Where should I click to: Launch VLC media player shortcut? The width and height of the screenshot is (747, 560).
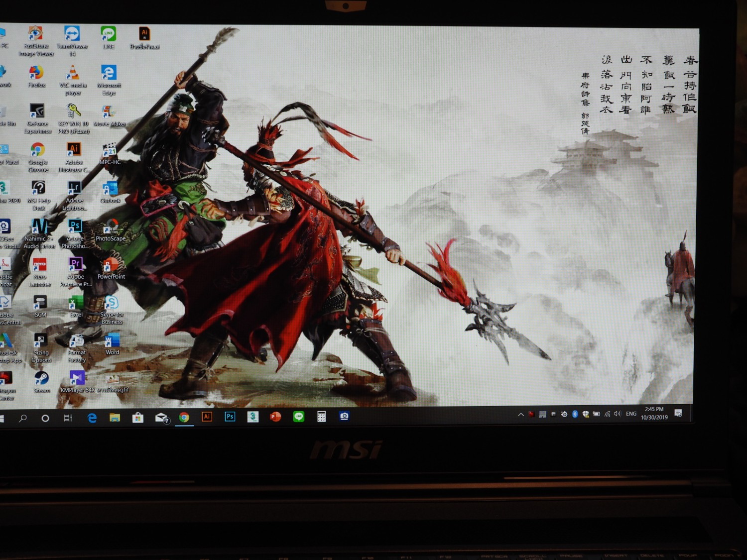(73, 80)
